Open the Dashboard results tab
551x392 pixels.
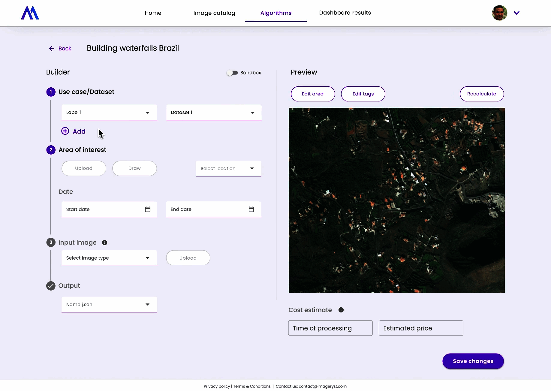coord(345,13)
